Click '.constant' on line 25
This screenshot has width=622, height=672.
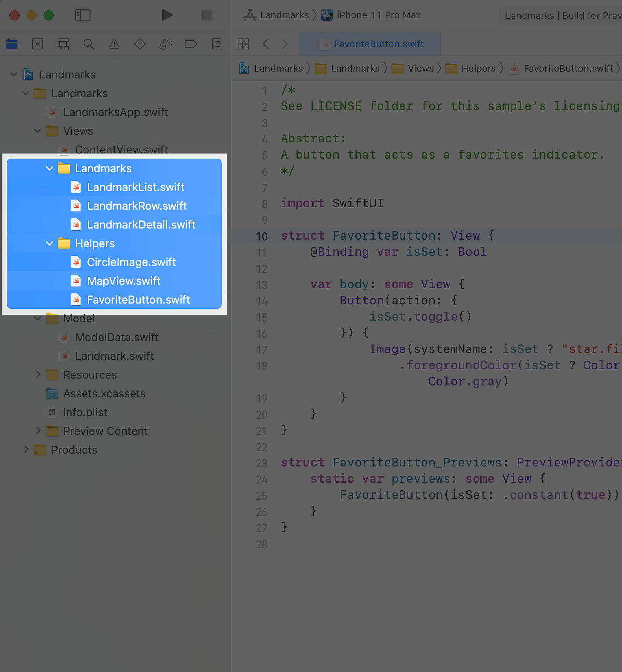[x=535, y=495]
